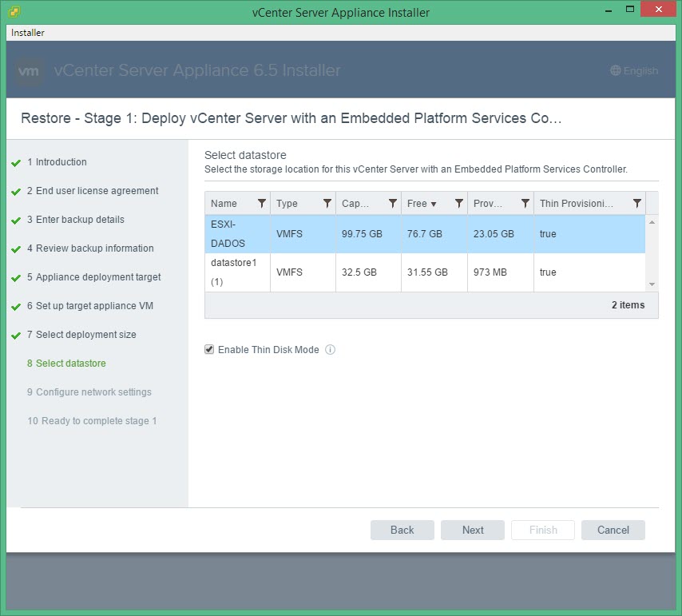Go to step 1 Introduction
682x616 pixels.
click(61, 162)
